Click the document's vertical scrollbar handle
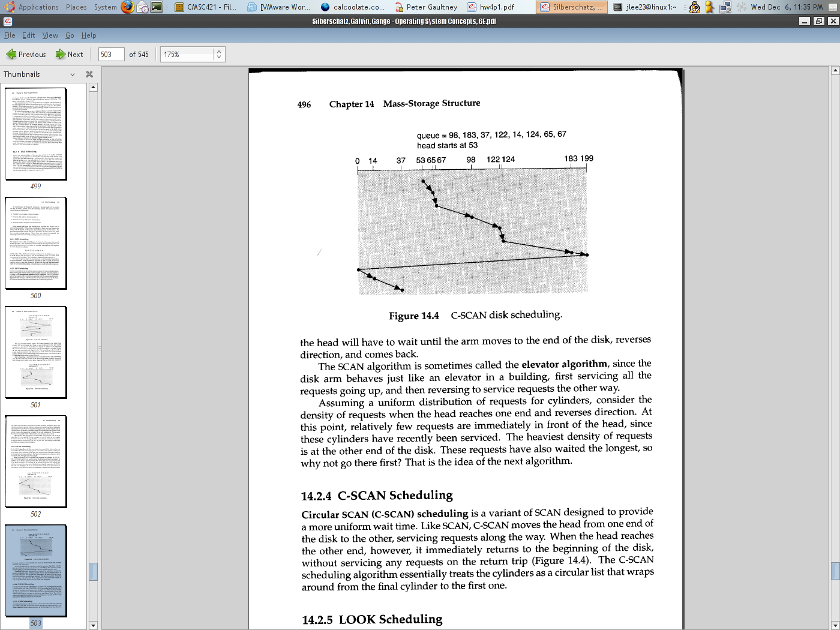This screenshot has width=840, height=630. tap(835, 571)
